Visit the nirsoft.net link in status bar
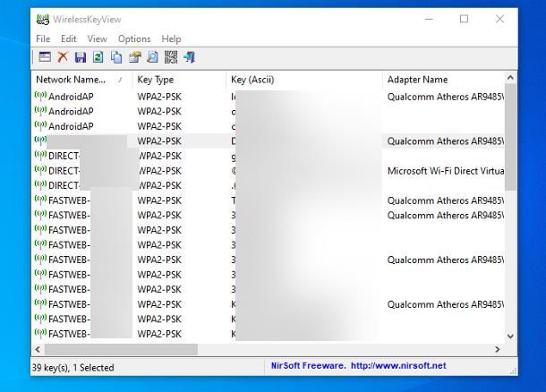This screenshot has width=546, height=392. [398, 365]
